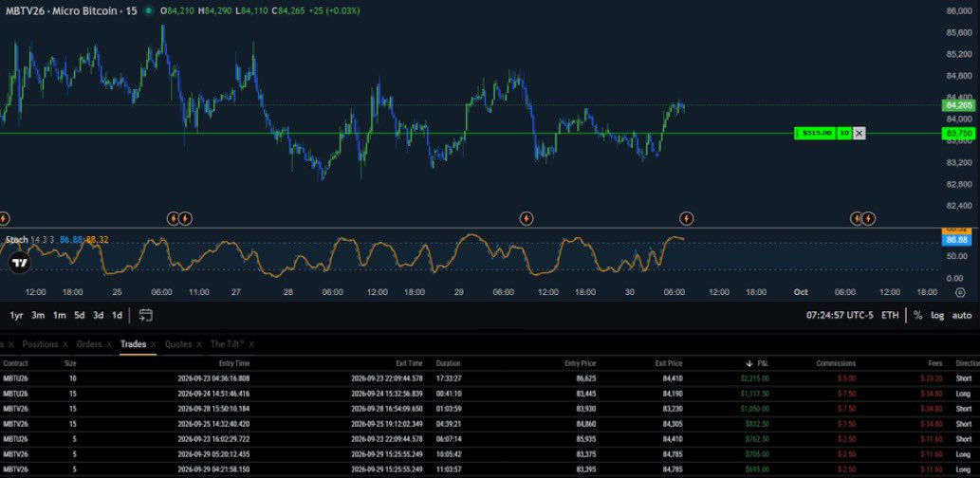Open the go-to-date calendar icon
Image resolution: width=980 pixels, height=478 pixels.
pos(146,316)
